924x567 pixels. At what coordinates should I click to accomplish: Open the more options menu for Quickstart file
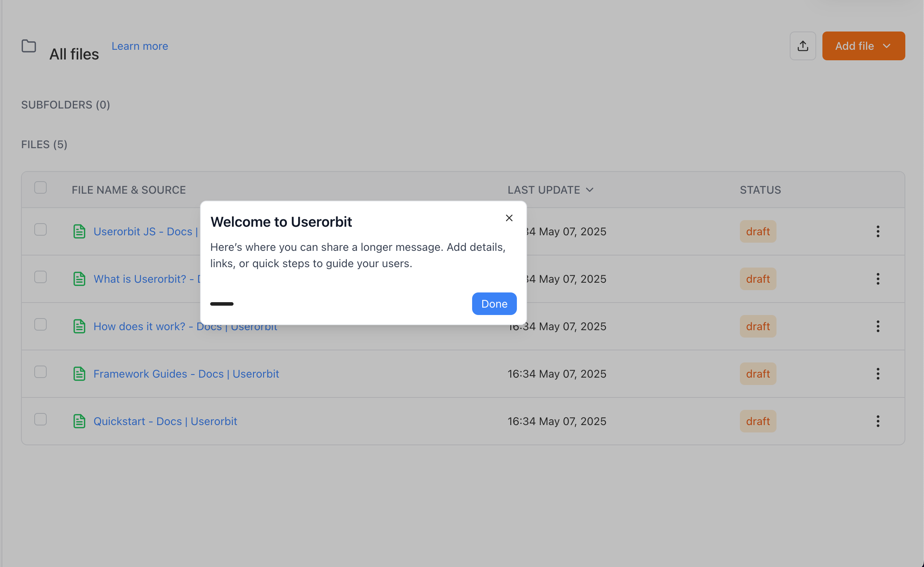[x=878, y=421]
